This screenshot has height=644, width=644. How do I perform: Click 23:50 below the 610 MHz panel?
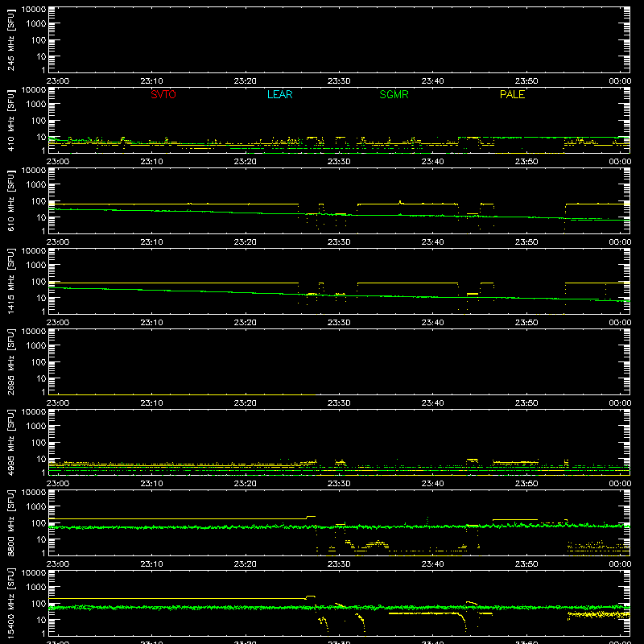[526, 242]
